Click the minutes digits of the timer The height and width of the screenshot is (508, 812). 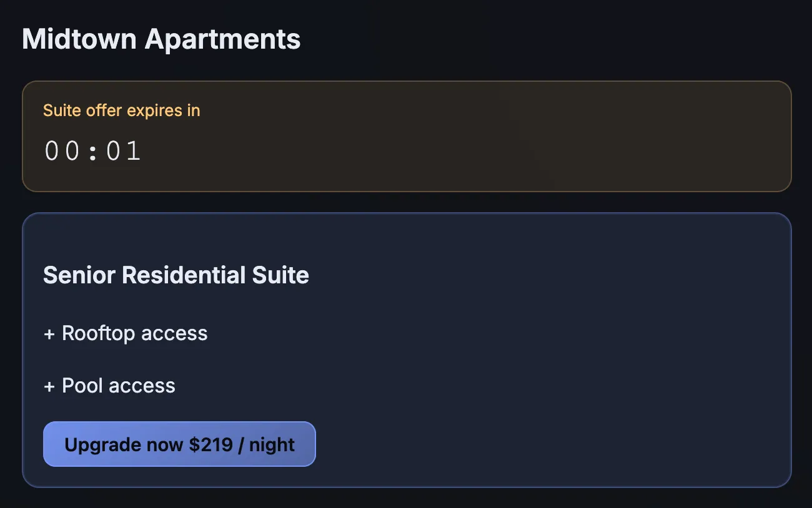tap(61, 150)
